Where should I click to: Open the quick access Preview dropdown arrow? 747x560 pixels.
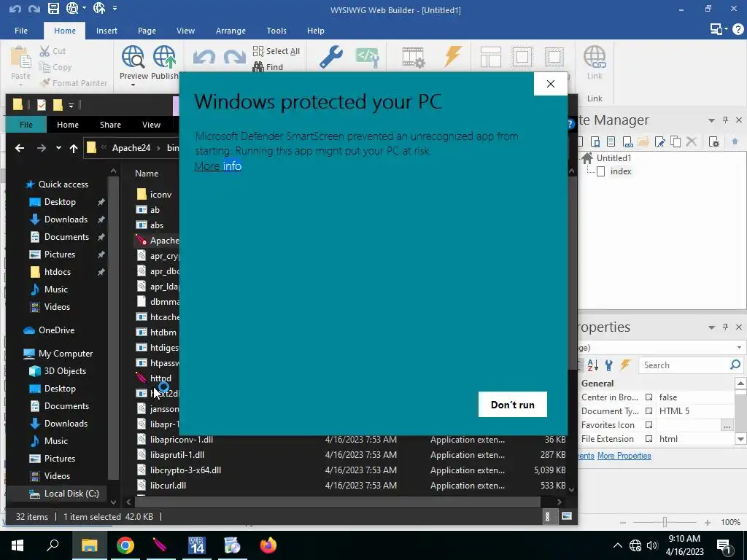(85, 8)
